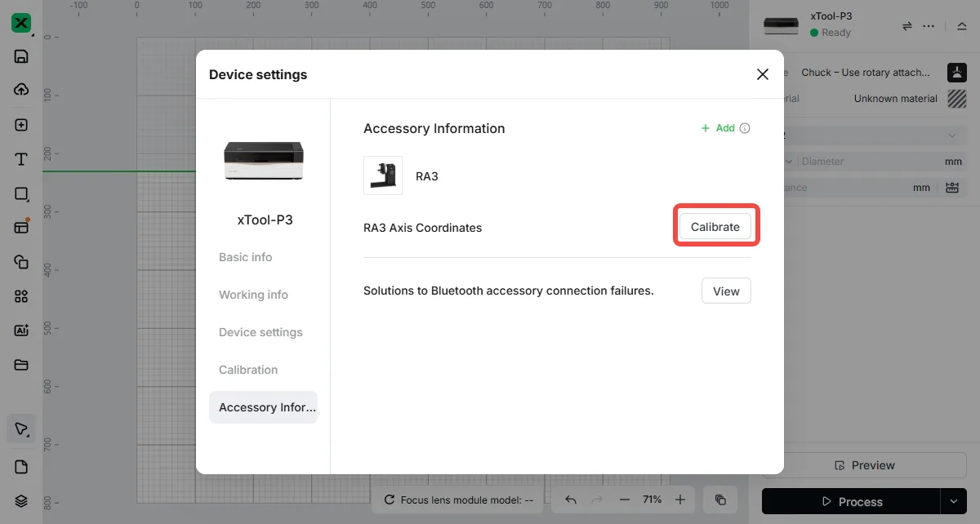Open the folder icon in sidebar
The image size is (980, 524).
pos(21,365)
